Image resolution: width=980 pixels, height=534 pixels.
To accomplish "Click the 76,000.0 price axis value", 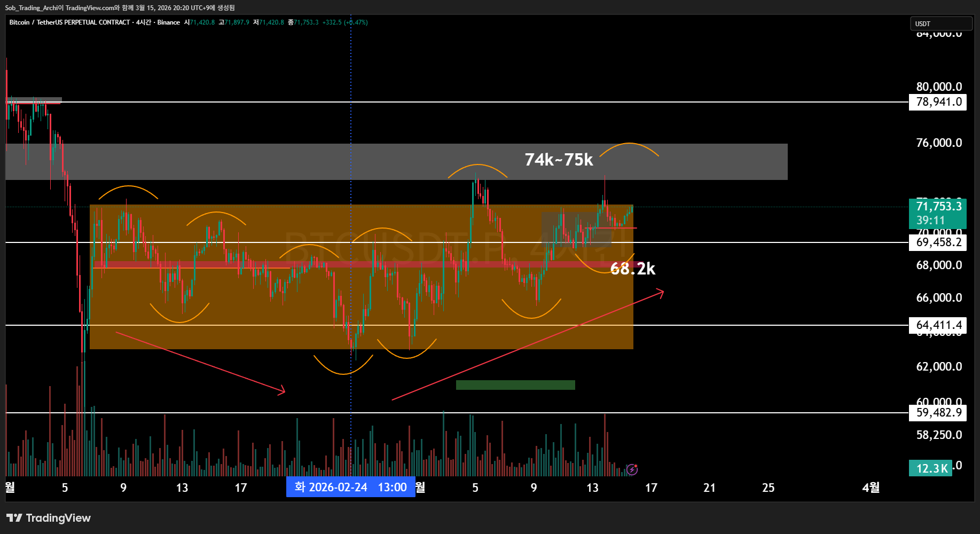I will coord(939,143).
